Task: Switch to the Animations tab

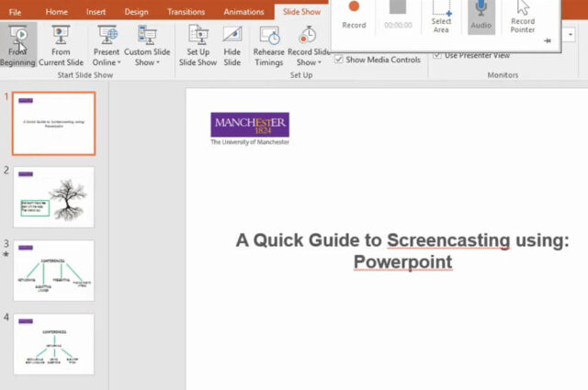Action: point(243,12)
